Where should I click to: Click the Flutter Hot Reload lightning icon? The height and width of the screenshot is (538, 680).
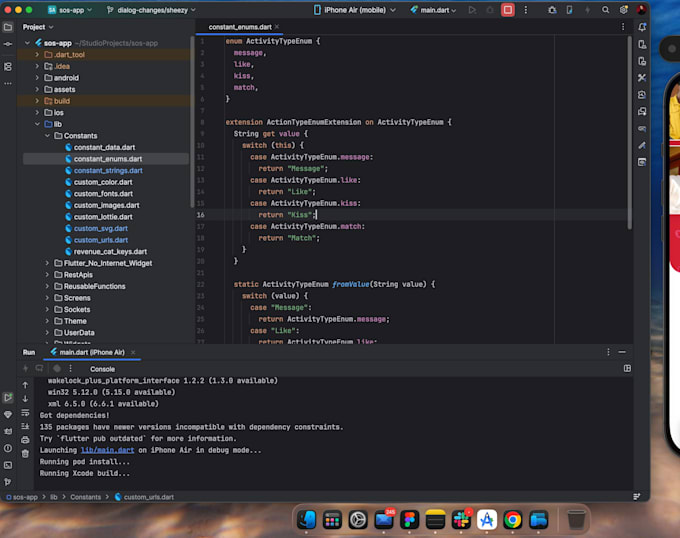[x=587, y=10]
